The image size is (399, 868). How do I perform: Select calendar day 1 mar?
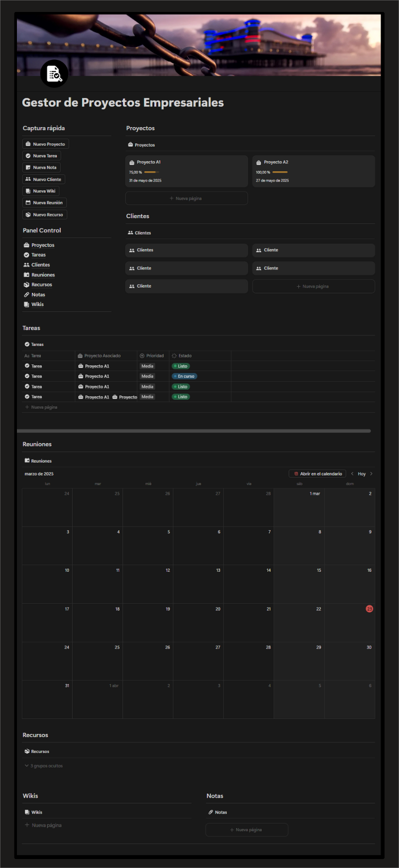[x=299, y=507]
